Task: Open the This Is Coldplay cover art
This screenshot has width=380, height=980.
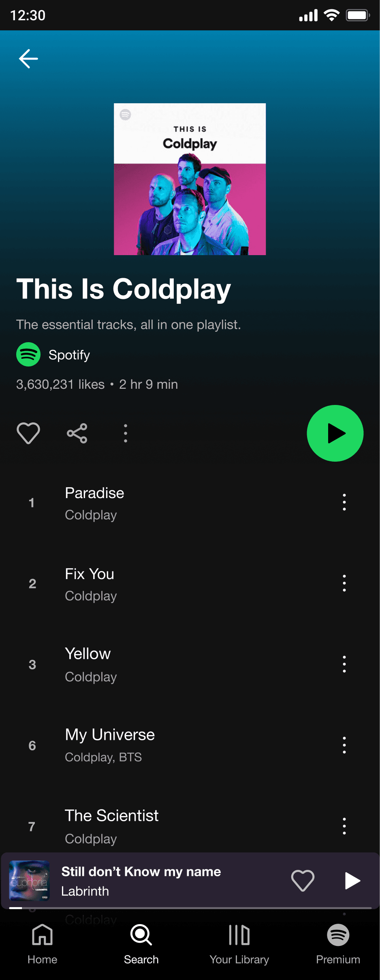Action: pyautogui.click(x=190, y=179)
